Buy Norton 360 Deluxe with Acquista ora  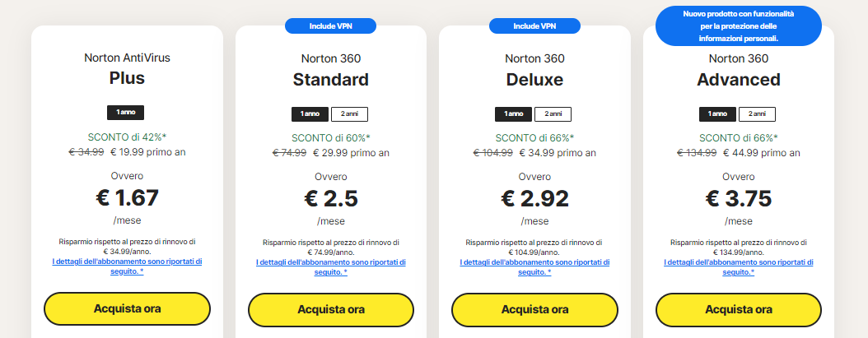534,310
